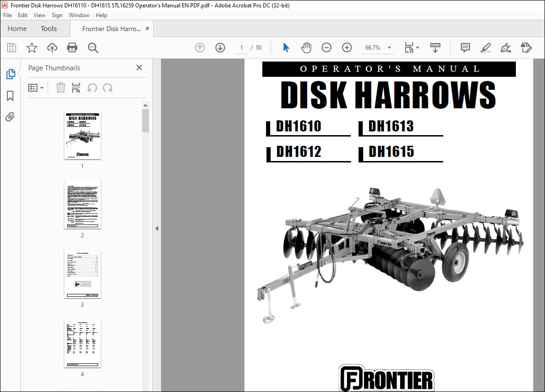545x392 pixels.
Task: Activate the Hand pan tool
Action: point(306,48)
